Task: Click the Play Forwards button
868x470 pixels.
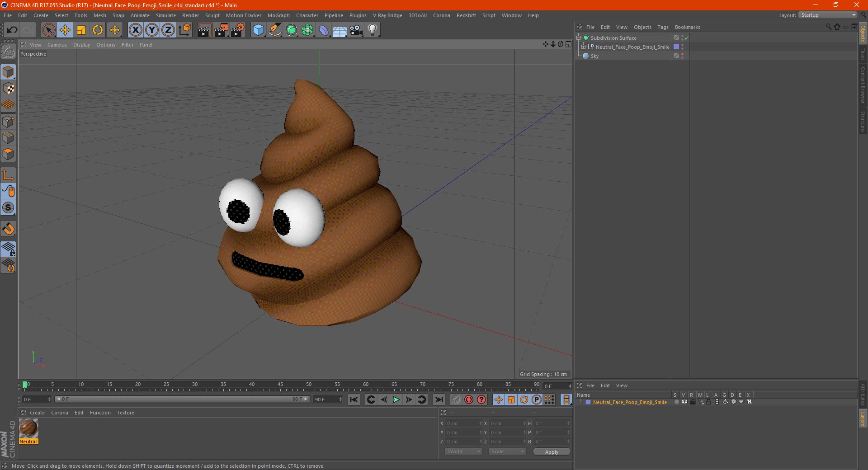Action: [396, 399]
